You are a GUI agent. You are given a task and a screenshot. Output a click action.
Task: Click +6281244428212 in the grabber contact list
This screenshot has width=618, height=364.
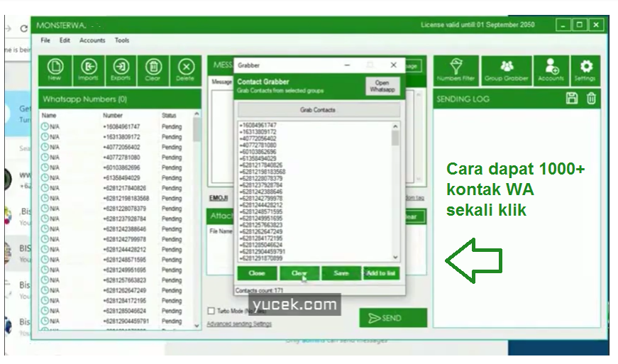260,205
